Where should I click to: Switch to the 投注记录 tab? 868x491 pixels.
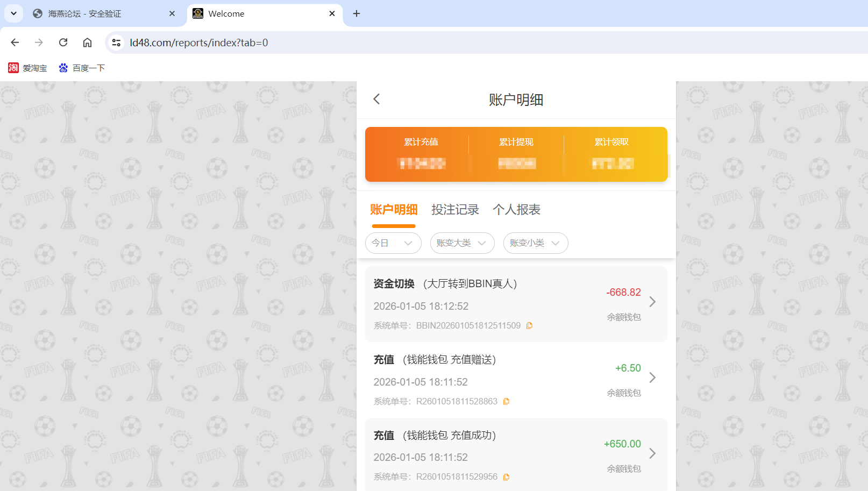(x=456, y=210)
